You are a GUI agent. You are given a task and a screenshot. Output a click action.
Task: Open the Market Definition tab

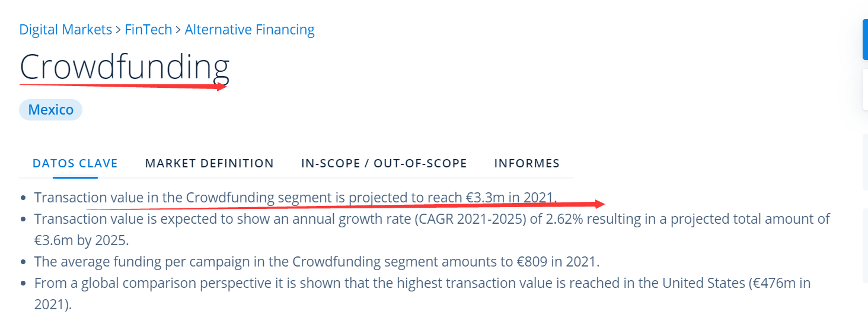[209, 163]
